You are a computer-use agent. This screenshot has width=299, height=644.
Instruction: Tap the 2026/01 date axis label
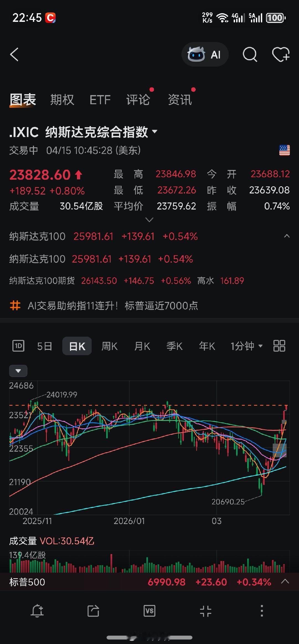click(129, 521)
